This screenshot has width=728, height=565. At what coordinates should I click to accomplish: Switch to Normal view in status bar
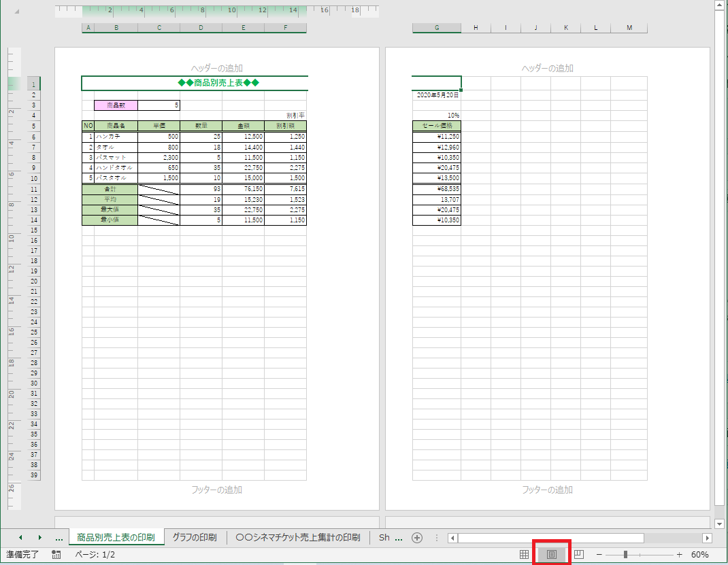click(524, 555)
